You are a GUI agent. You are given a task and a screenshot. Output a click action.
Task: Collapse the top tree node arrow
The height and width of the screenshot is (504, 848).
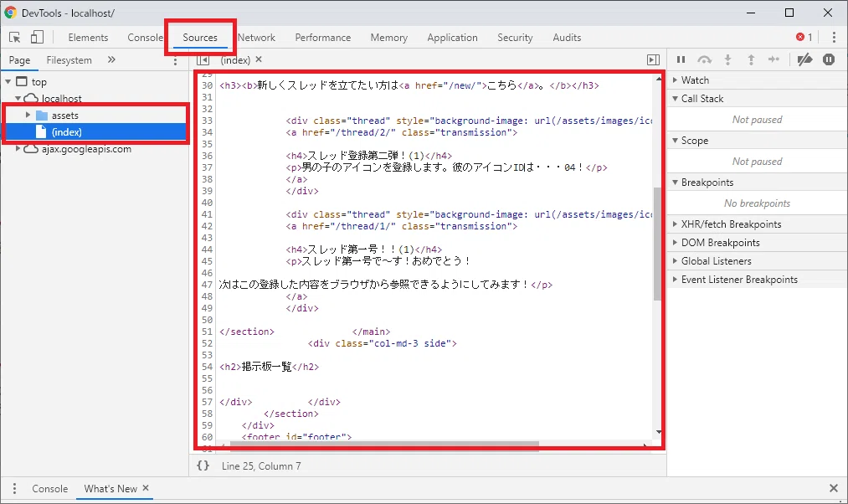(x=8, y=82)
